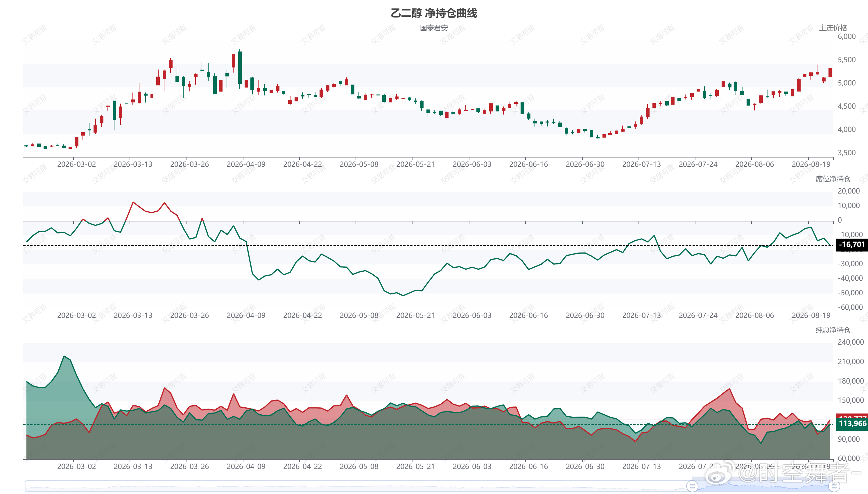Click the 2026-04-09 date under the candlestick chart
The height and width of the screenshot is (494, 868).
pos(246,164)
